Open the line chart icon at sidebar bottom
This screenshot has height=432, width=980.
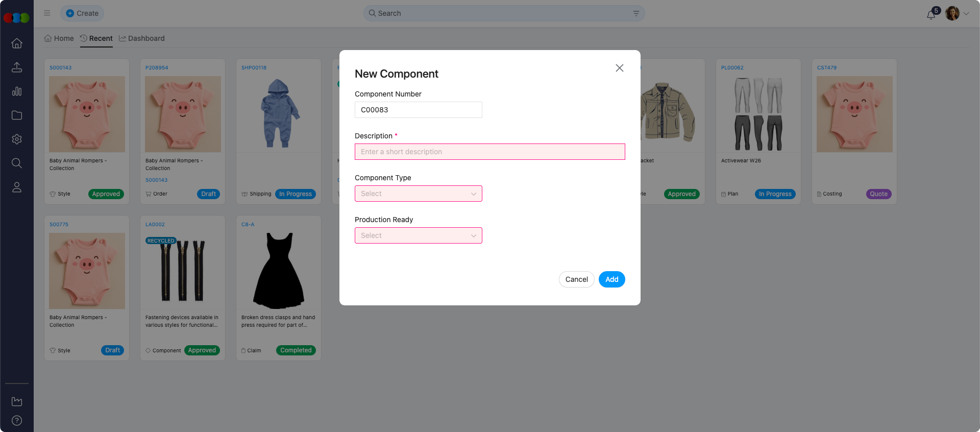(x=17, y=401)
